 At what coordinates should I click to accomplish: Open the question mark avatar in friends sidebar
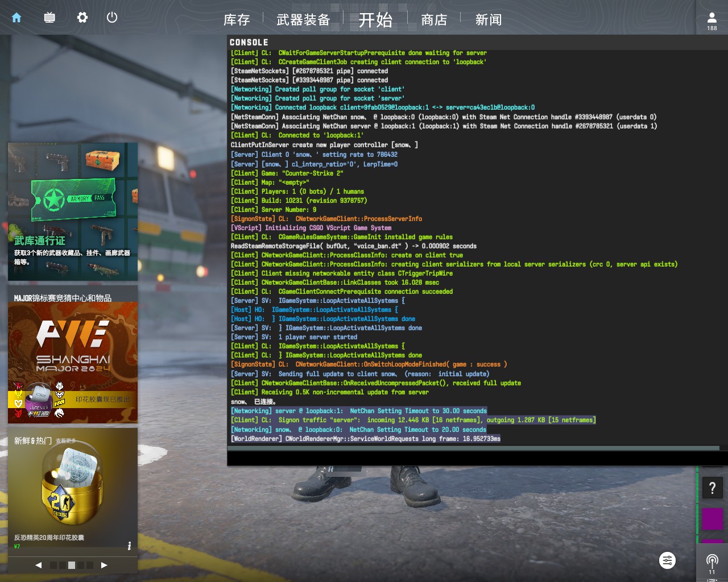click(x=712, y=488)
